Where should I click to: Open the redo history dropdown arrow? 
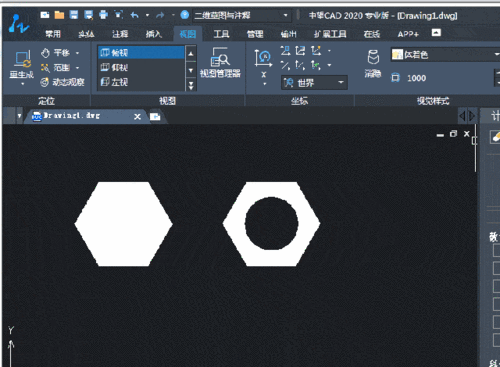(173, 15)
